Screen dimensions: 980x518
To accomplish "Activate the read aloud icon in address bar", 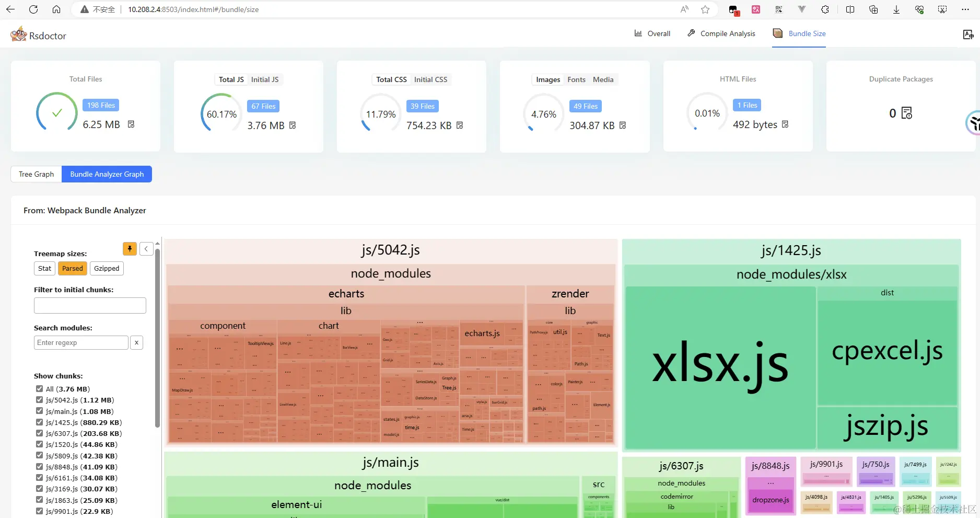I will click(x=684, y=9).
